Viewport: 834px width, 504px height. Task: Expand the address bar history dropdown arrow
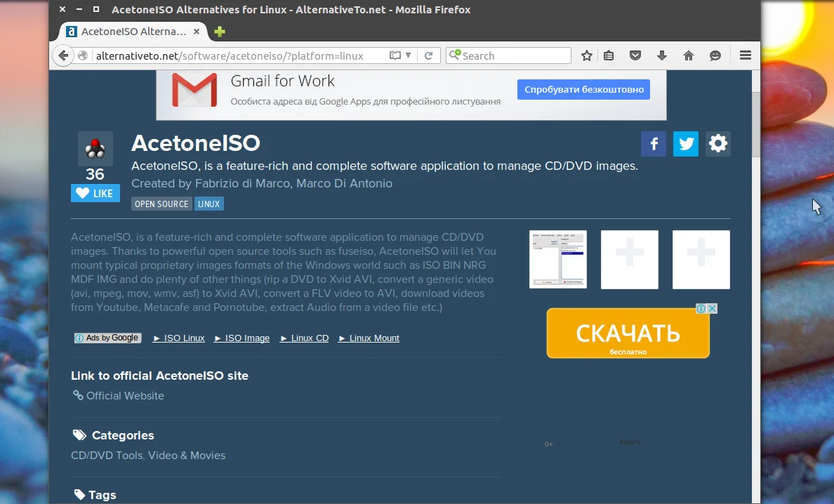tap(408, 55)
